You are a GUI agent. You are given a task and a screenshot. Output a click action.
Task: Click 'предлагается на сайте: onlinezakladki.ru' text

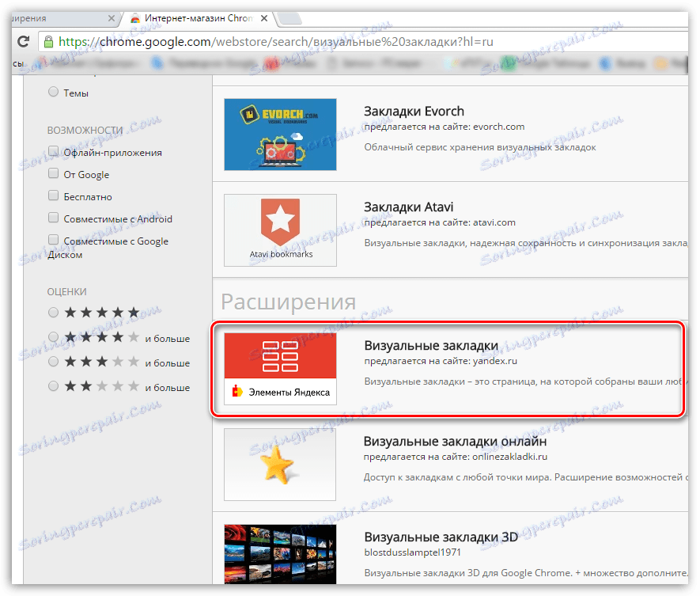[x=456, y=457]
